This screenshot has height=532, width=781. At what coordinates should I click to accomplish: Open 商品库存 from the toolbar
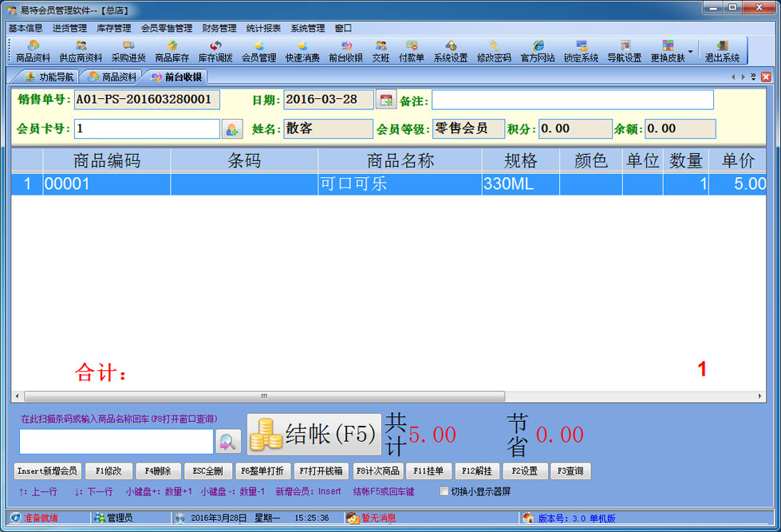pos(172,51)
